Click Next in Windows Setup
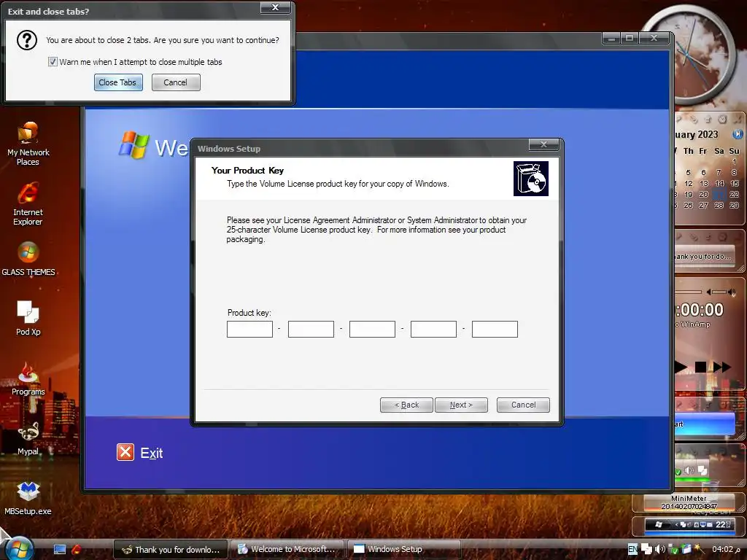747x560 pixels. click(x=461, y=405)
